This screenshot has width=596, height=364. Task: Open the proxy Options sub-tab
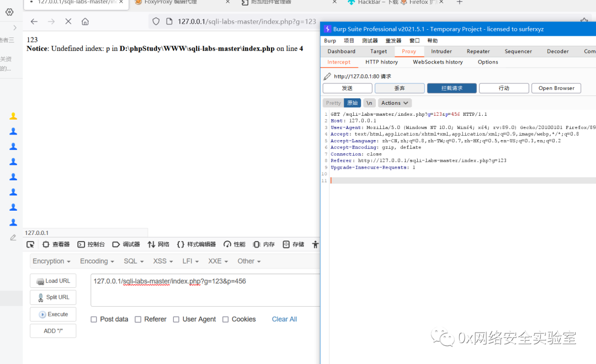pos(488,62)
